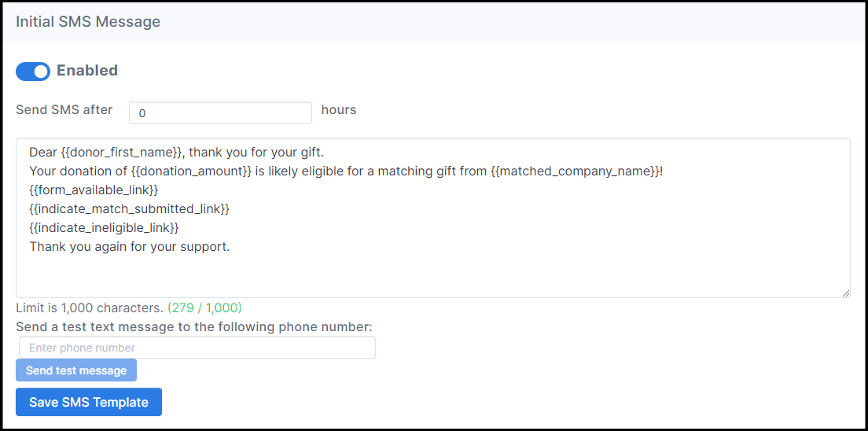The width and height of the screenshot is (868, 431).
Task: Focus the Send SMS after hours field
Action: (220, 112)
